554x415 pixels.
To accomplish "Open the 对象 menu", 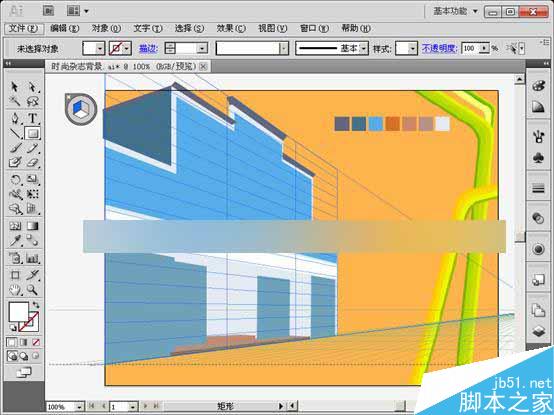I will click(x=106, y=28).
